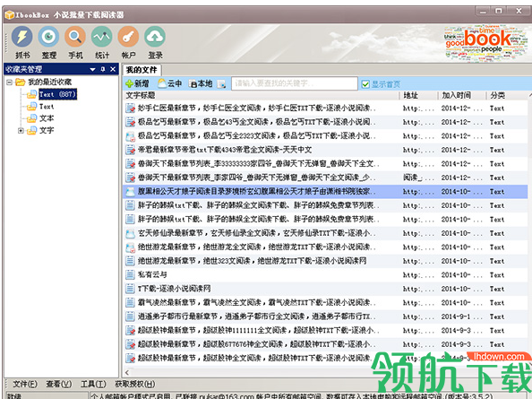Select the Text (887) folder
532x399 pixels.
click(57, 94)
